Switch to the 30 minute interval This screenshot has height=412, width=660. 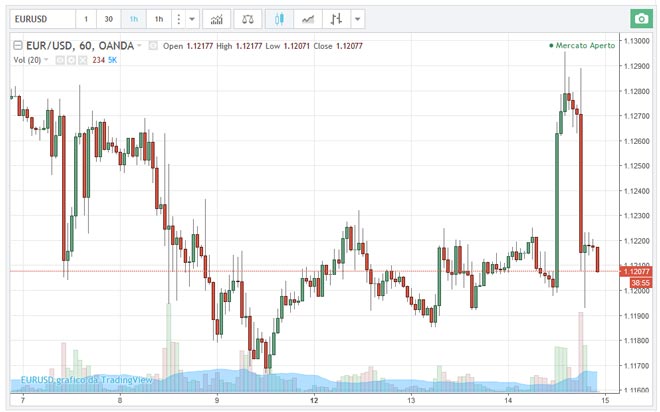[x=108, y=19]
